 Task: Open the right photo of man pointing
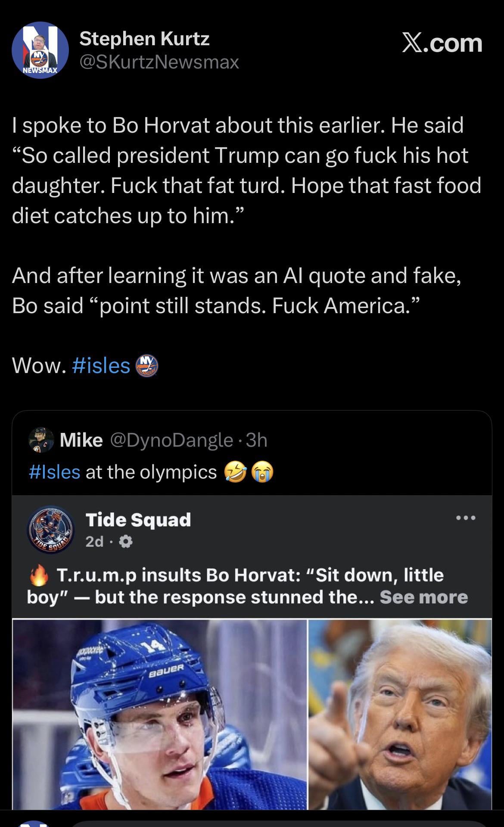coord(400,714)
